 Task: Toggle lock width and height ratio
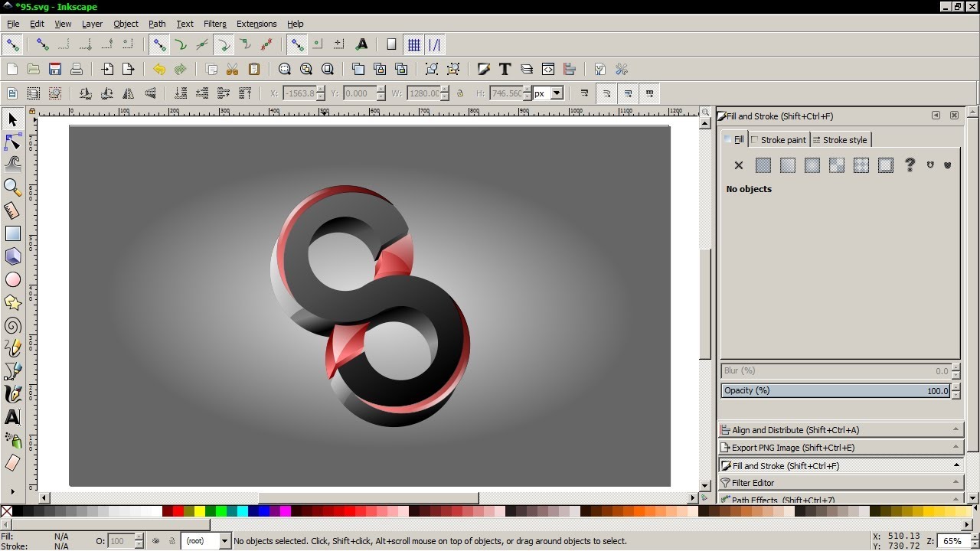[x=459, y=93]
